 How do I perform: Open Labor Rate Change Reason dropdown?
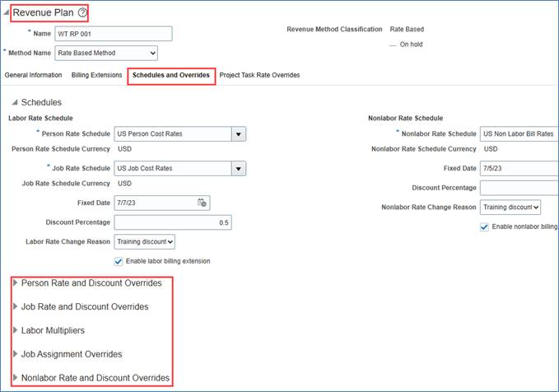144,242
